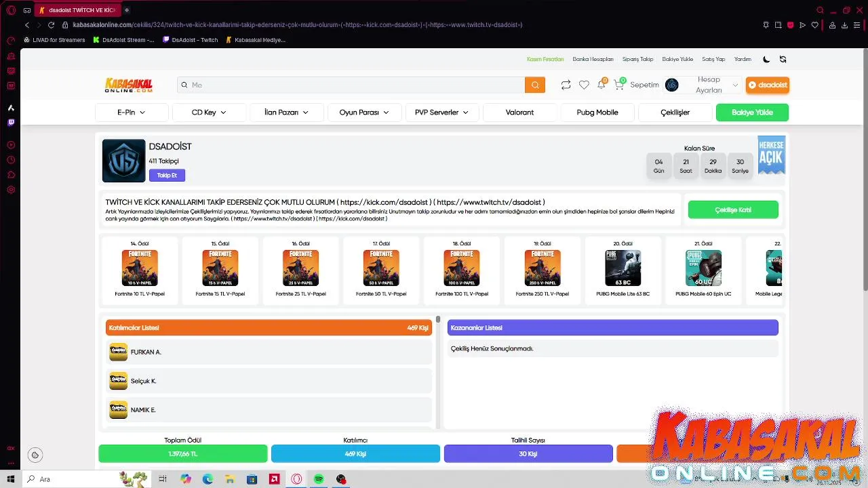
Task: Open the Yardım help link
Action: [x=743, y=59]
